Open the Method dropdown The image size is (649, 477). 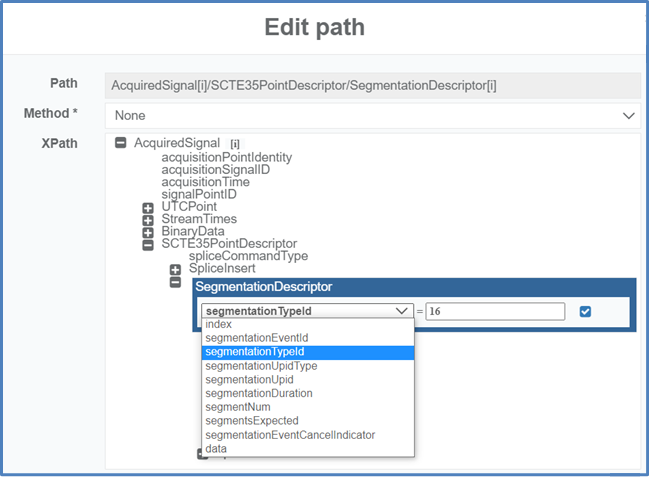[x=372, y=116]
